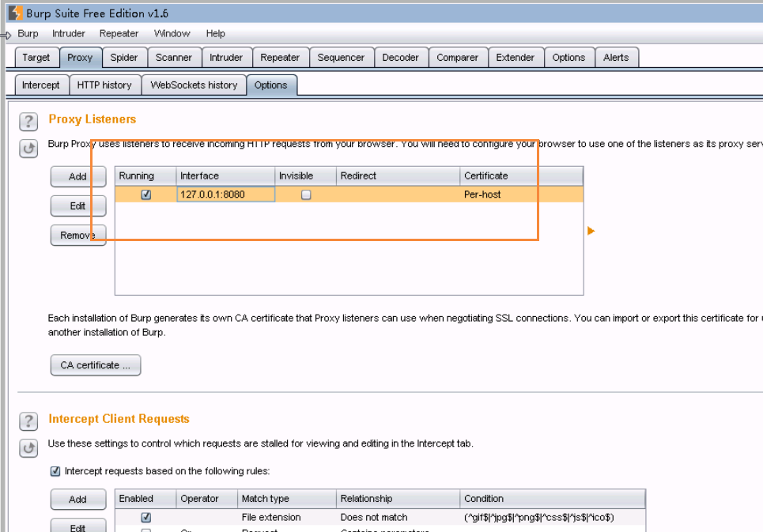Switch to the Alerts tab
This screenshot has height=532, width=763.
[616, 58]
